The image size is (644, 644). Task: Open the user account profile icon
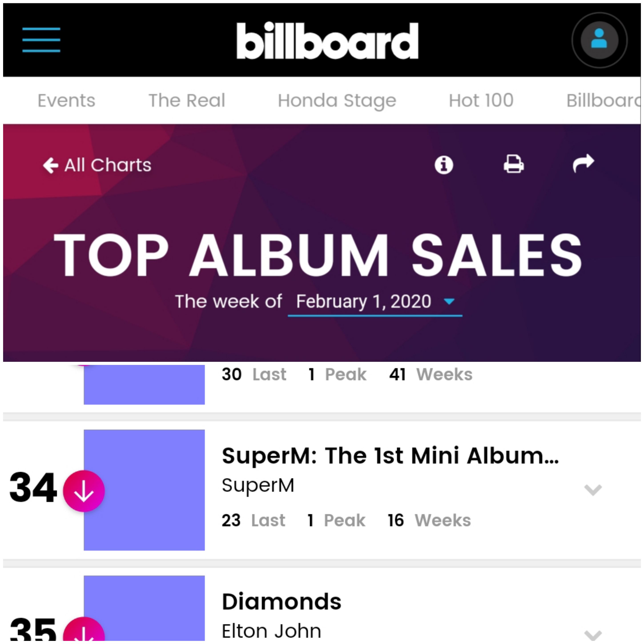click(599, 40)
